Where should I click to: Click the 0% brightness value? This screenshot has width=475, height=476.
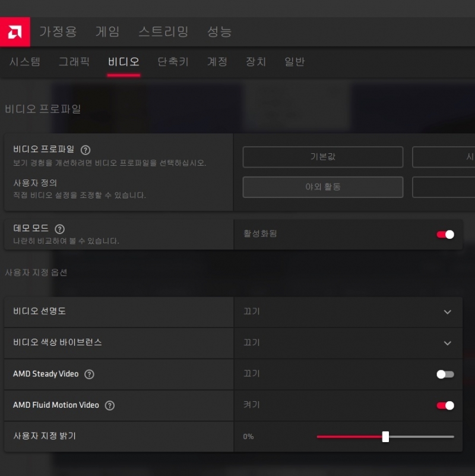coord(248,437)
